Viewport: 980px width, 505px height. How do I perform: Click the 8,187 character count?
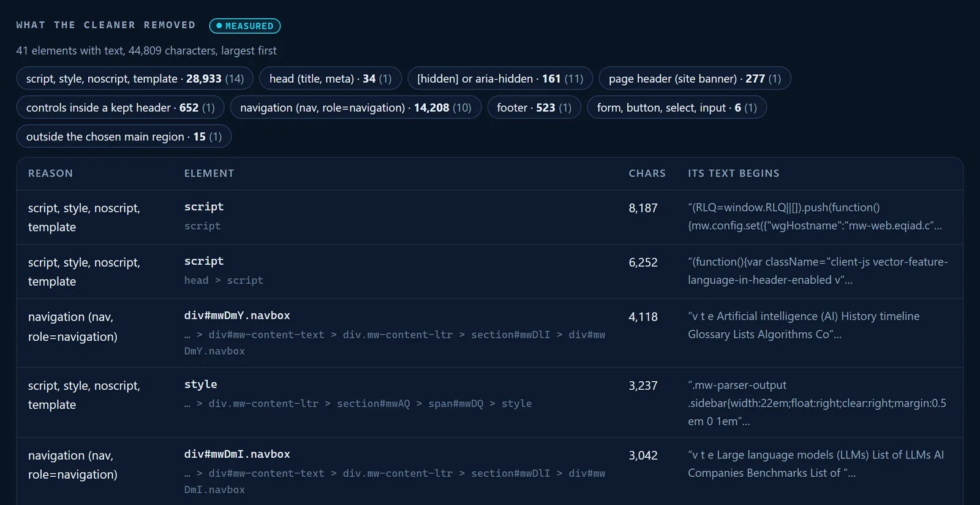tap(643, 208)
